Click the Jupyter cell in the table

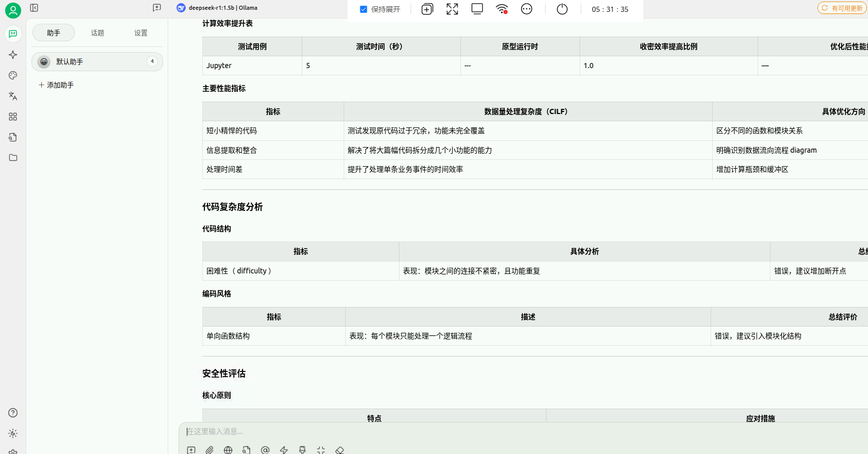coord(252,66)
